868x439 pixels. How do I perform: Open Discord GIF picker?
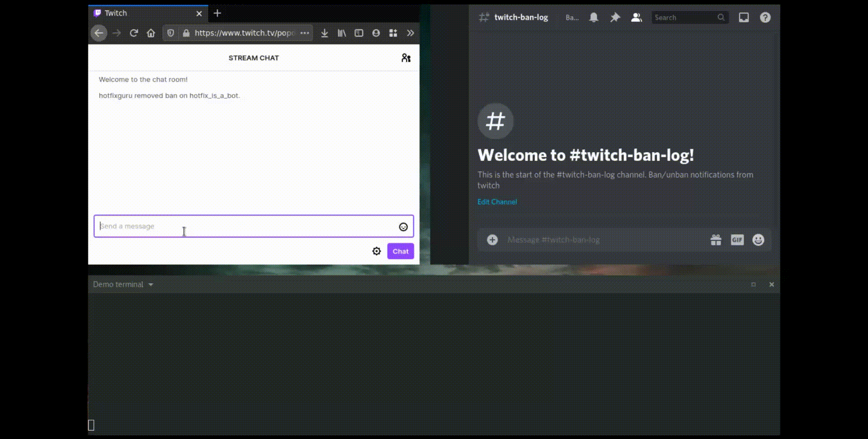737,240
